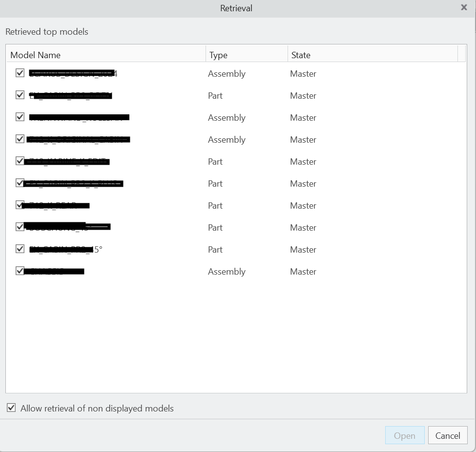Image resolution: width=476 pixels, height=452 pixels.
Task: Cancel the Retrieval dialog
Action: (x=447, y=435)
